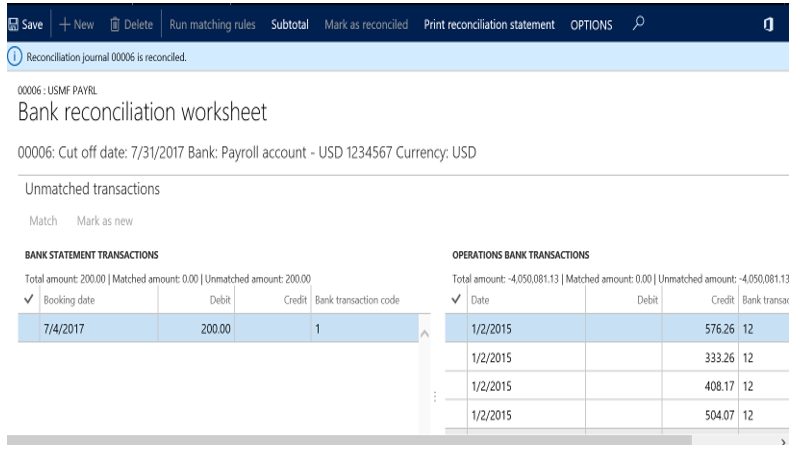Click Run matching rules
Screen dimensions: 802x451
[213, 24]
